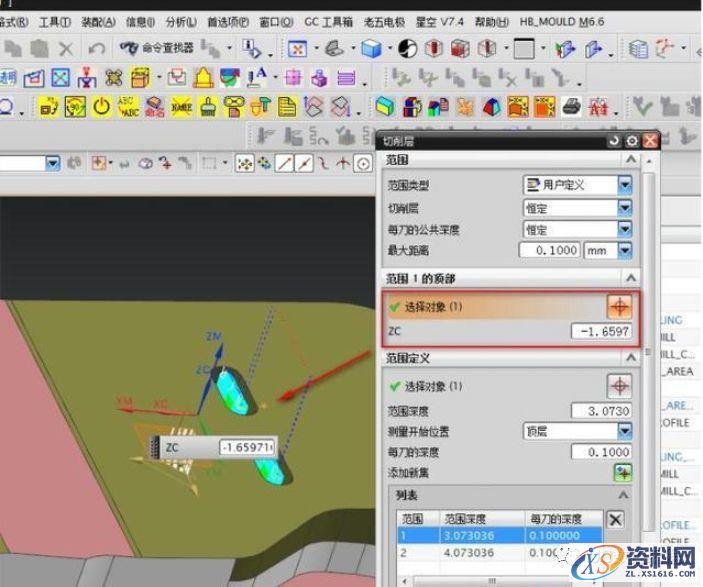This screenshot has height=587, width=703.
Task: Open the 范围类型 dropdown (用户定义)
Action: pyautogui.click(x=625, y=184)
